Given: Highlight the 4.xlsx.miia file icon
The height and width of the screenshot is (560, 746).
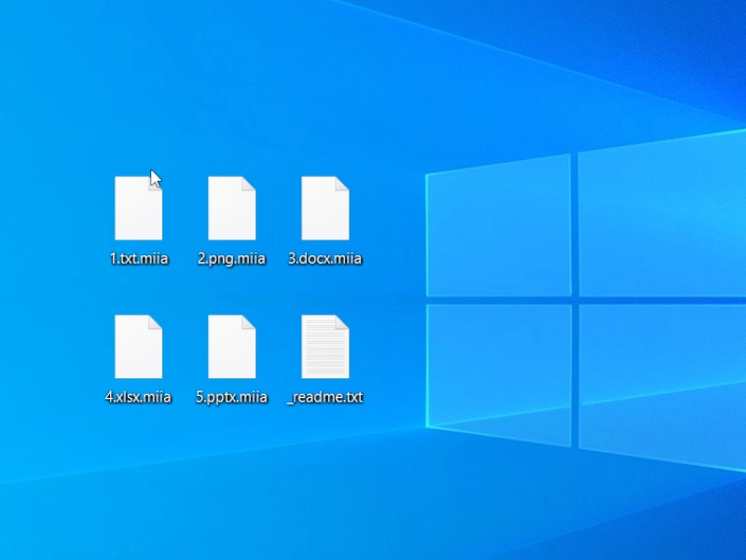Looking at the screenshot, I should tap(138, 347).
